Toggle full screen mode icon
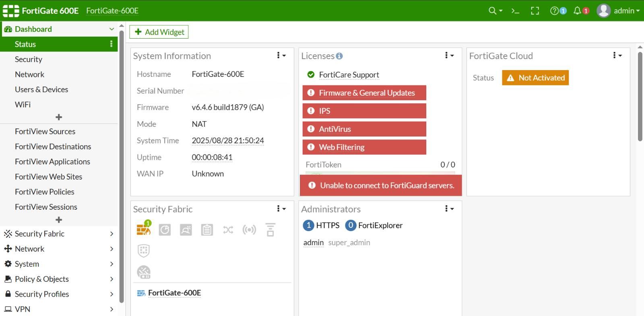 [535, 11]
